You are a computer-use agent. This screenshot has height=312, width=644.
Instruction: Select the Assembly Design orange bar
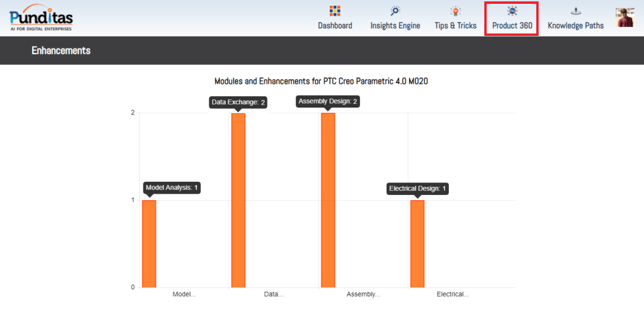point(328,200)
